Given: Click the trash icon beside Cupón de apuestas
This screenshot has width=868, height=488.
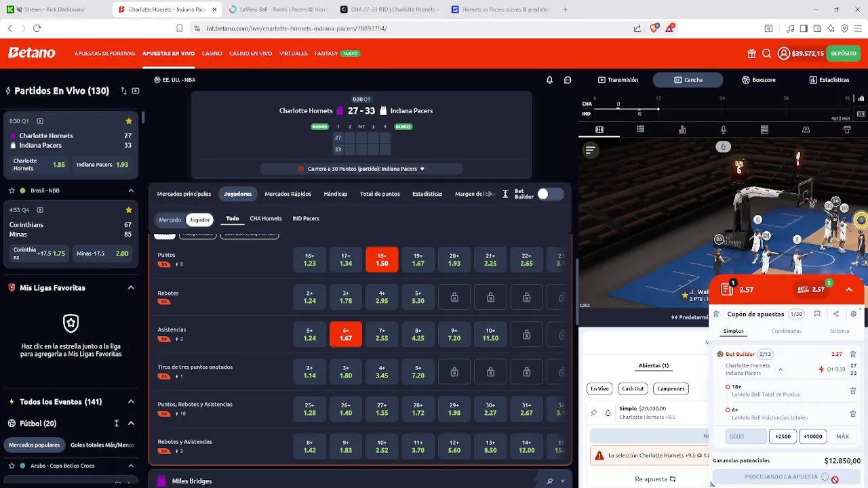Looking at the screenshot, I should pos(716,314).
